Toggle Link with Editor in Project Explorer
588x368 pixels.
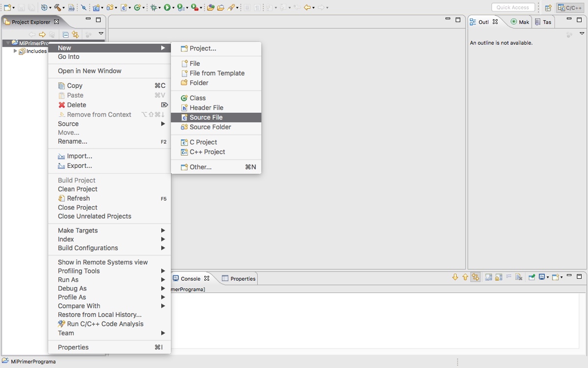pyautogui.click(x=75, y=34)
